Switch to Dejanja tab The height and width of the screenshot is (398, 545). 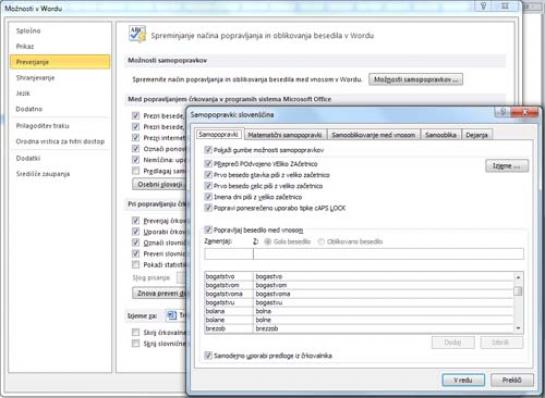[x=477, y=135]
